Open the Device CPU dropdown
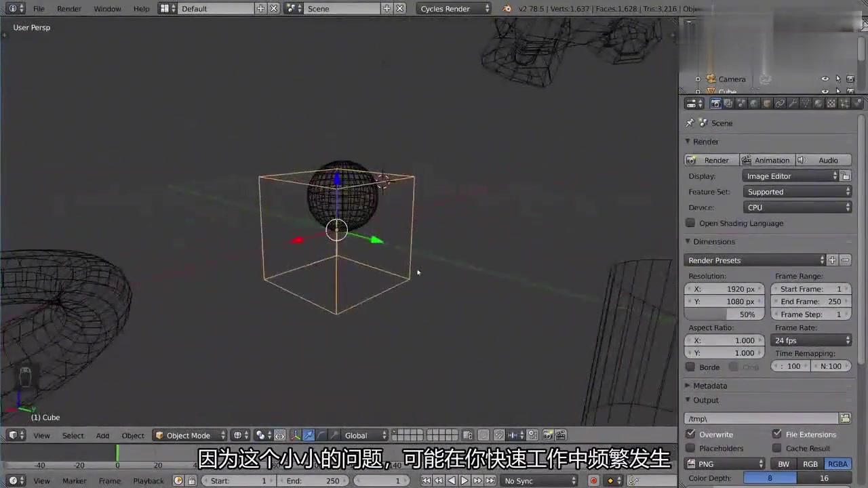 (x=797, y=207)
